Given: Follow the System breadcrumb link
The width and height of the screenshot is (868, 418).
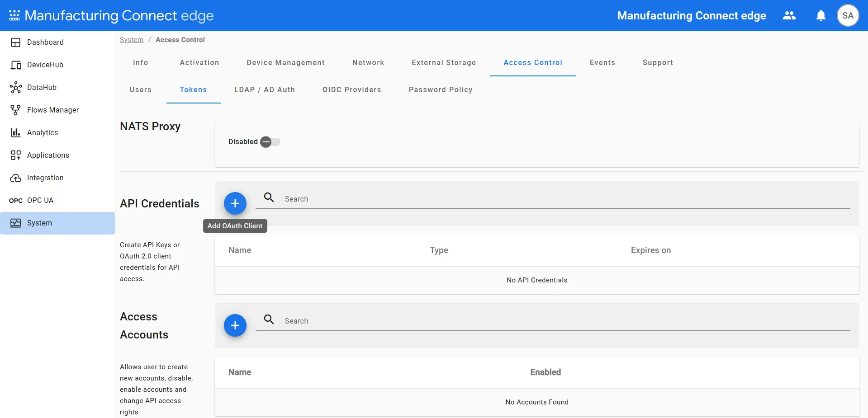Looking at the screenshot, I should click(132, 40).
